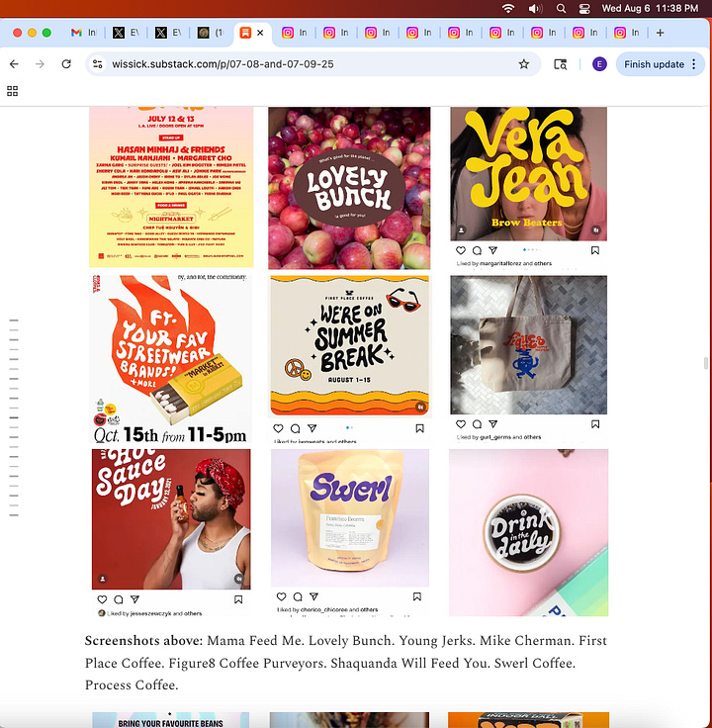Image resolution: width=712 pixels, height=728 pixels.
Task: Click the page outline markers on left
Action: pos(14,417)
